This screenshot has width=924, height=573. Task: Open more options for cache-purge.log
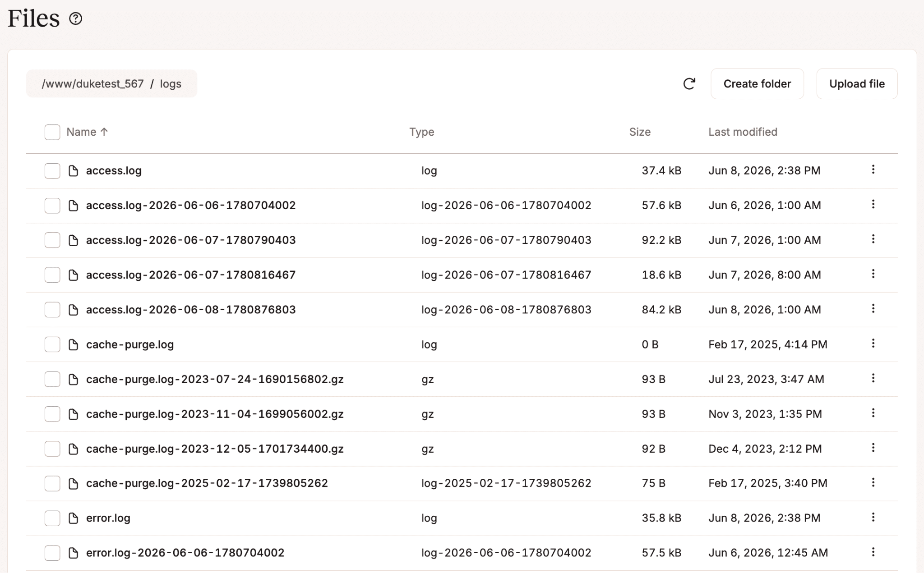(873, 344)
